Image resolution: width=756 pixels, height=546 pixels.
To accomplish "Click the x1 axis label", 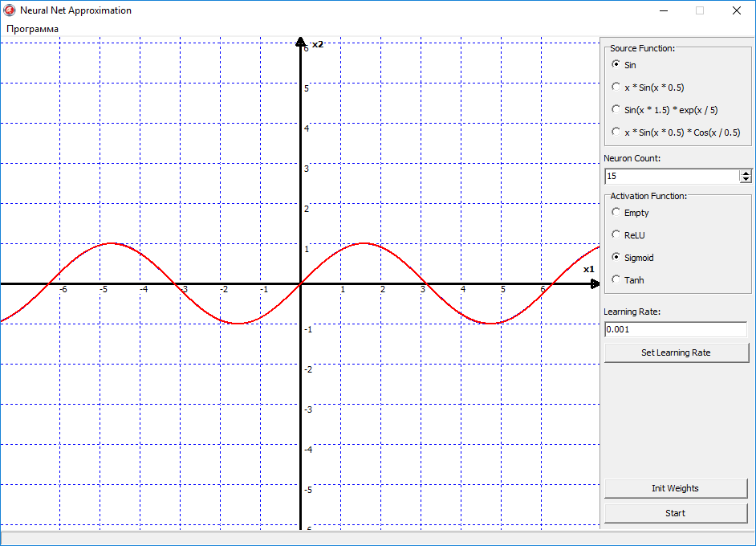I will coord(589,269).
